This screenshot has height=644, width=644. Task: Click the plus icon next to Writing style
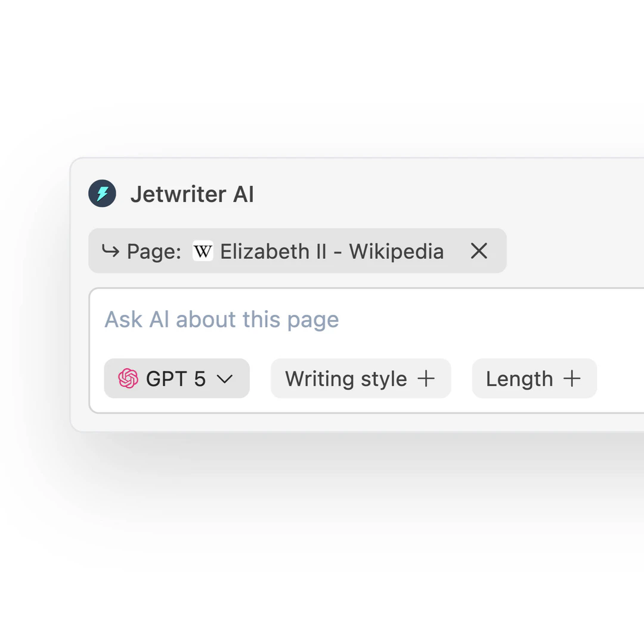[x=427, y=378]
